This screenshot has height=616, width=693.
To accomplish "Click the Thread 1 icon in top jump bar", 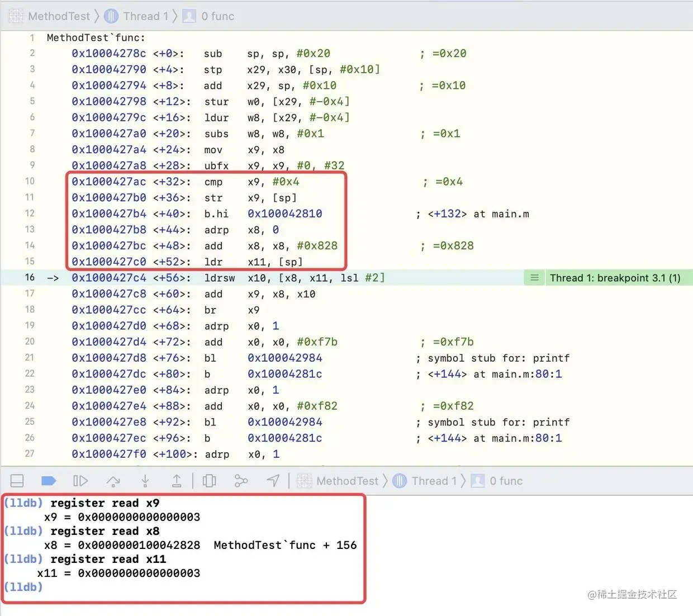I will click(x=111, y=16).
